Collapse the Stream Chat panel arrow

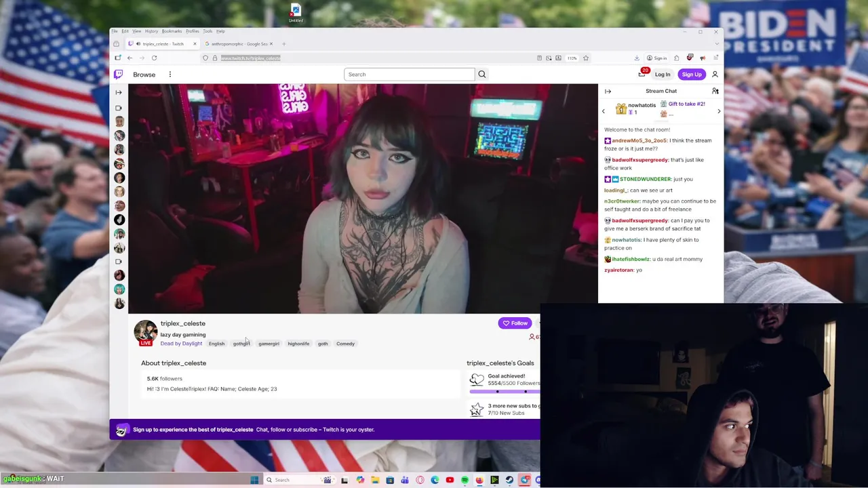[608, 91]
